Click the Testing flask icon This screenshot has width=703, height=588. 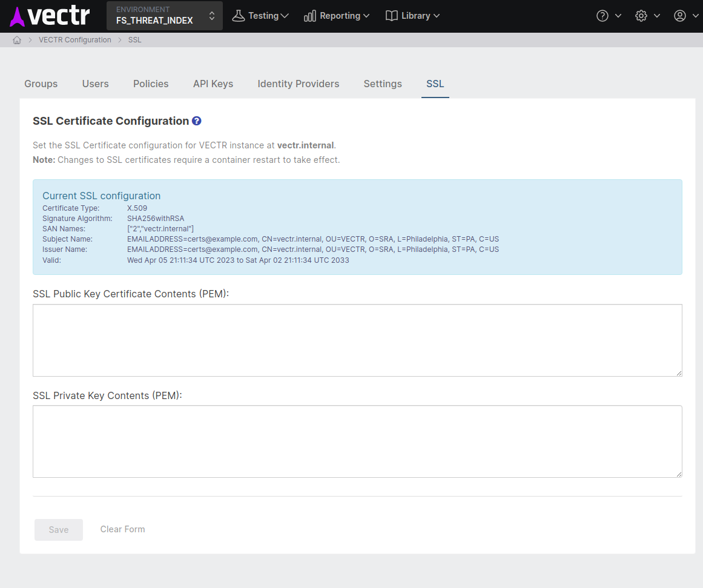238,16
